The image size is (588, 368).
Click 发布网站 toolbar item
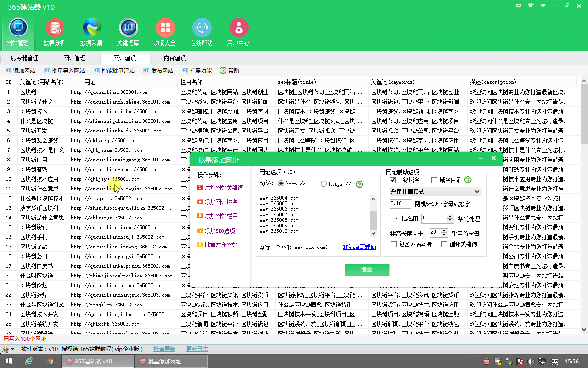pyautogui.click(x=158, y=71)
